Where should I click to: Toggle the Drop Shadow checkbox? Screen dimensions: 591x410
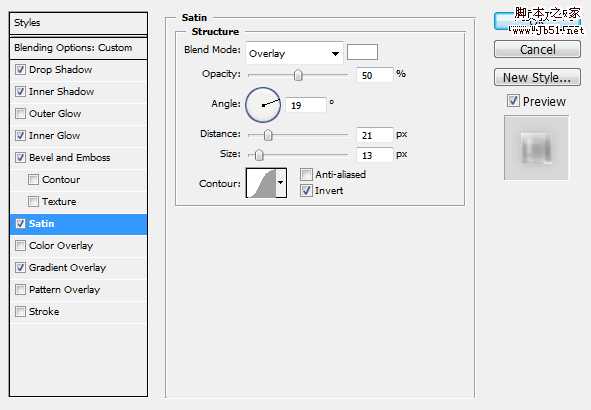20,70
